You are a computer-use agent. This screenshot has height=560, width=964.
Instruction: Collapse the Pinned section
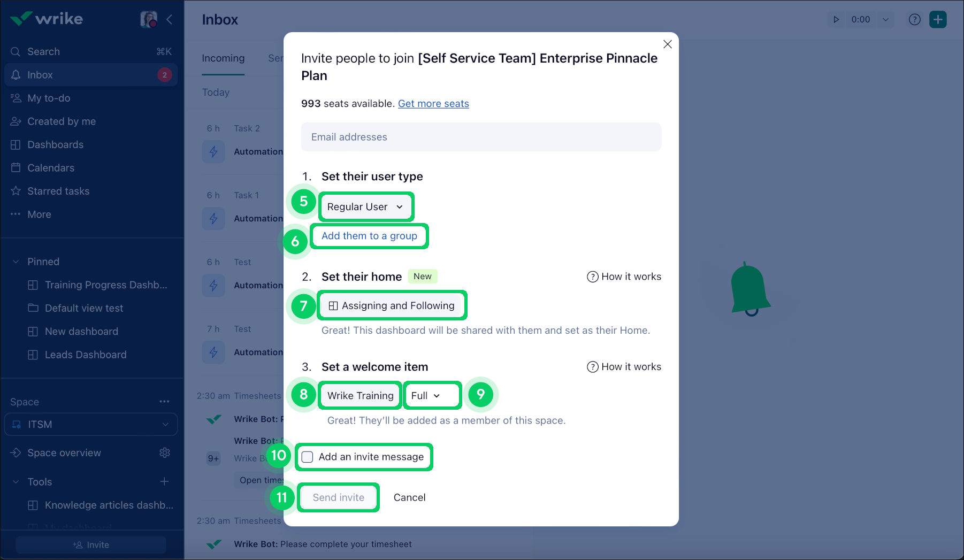[x=16, y=262]
